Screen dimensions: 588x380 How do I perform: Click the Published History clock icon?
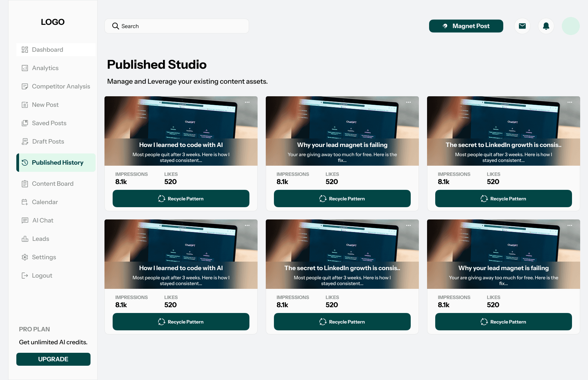25,163
